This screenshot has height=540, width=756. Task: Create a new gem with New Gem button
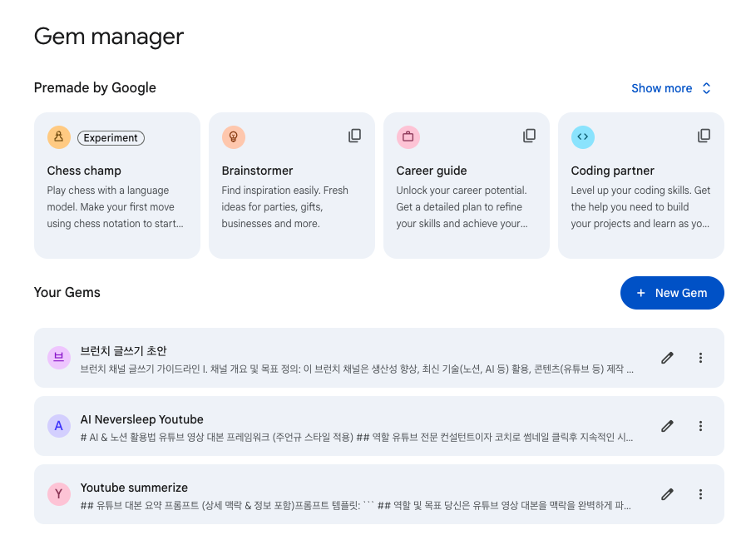pos(672,293)
